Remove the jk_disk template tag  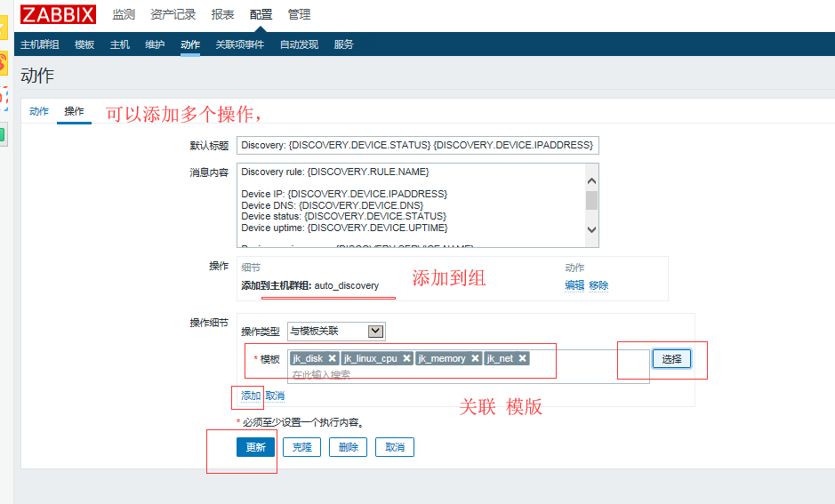coord(332,358)
